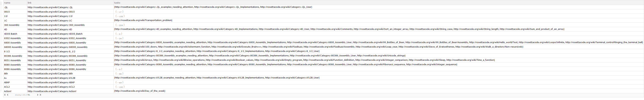The height and width of the screenshot is (100, 644).
Task: Click the tasks cell of the 68000 Assembly row
Action: point(378,47)
